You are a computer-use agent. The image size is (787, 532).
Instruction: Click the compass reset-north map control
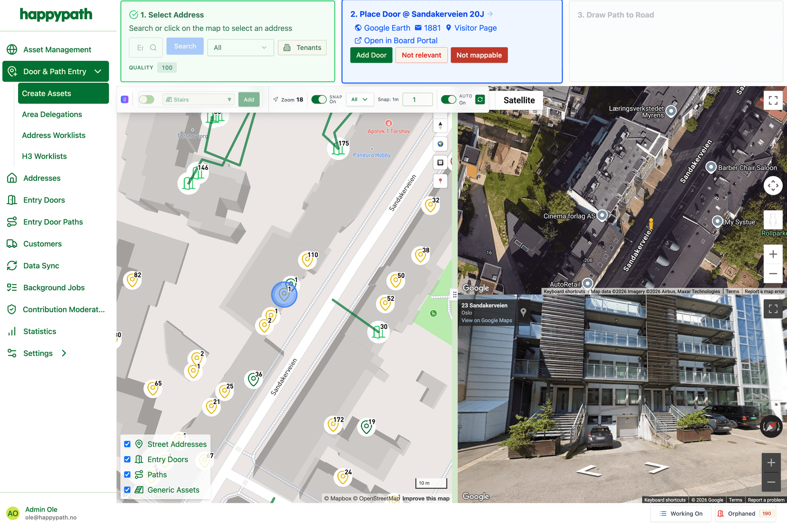(x=440, y=125)
